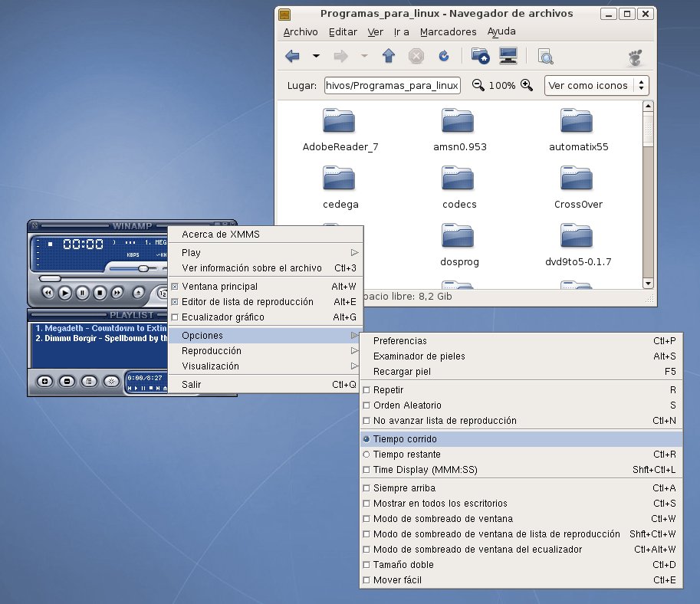The height and width of the screenshot is (604, 700).
Task: Click 'Acerca de XMMS' menu entry
Action: point(265,235)
